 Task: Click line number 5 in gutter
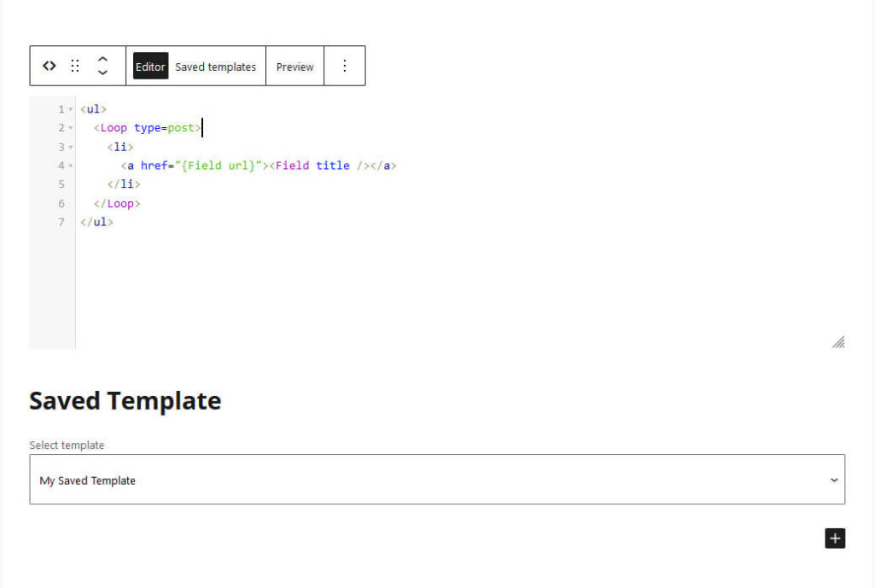(61, 184)
